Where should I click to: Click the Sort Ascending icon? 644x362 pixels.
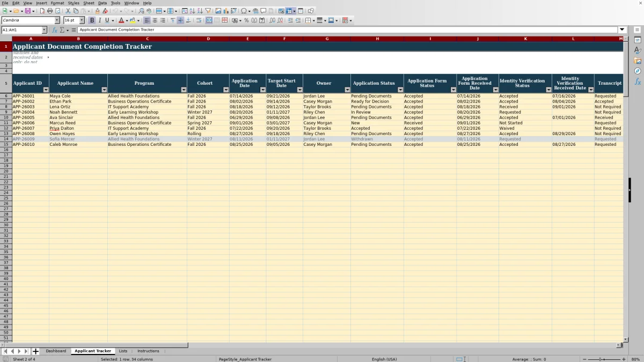(x=192, y=11)
